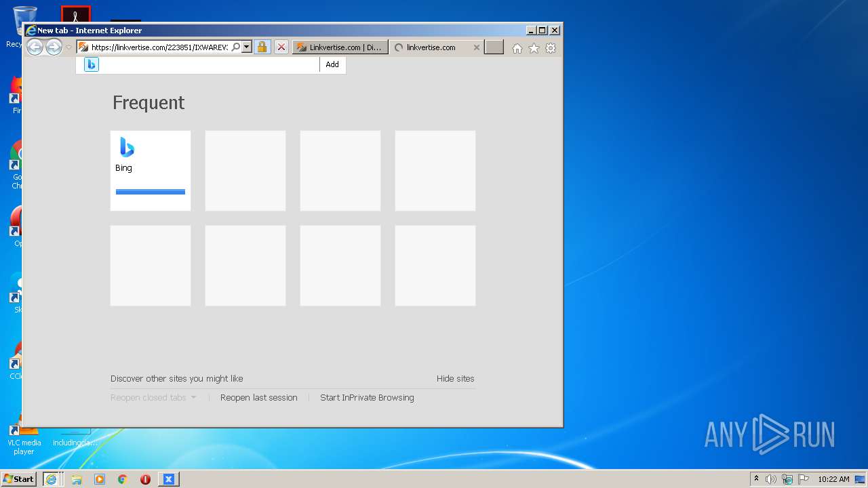Select the Adobe Reader desktop icon

pos(75,14)
